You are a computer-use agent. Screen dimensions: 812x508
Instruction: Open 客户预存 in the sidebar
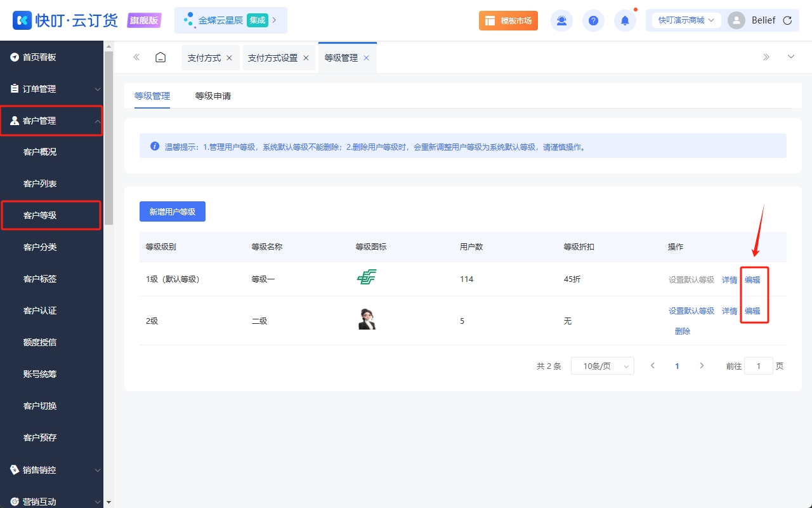point(51,438)
